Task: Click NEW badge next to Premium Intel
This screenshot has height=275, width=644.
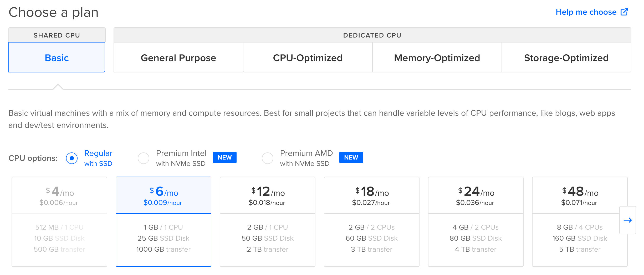Action: click(224, 157)
